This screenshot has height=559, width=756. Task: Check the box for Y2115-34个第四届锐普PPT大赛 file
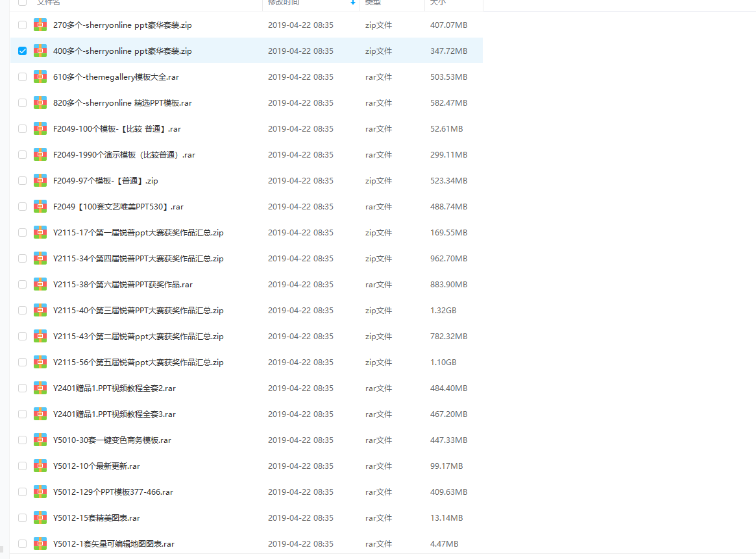click(x=22, y=258)
